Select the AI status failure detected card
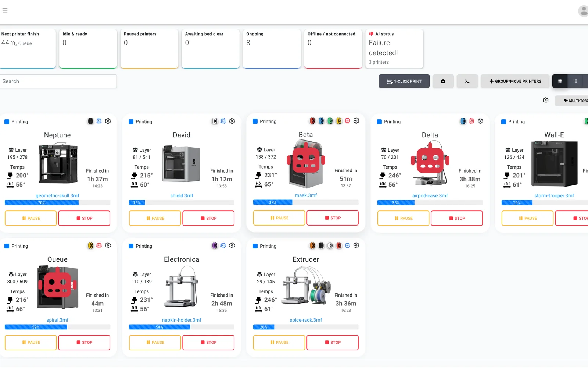Screen dimensions: 588x368 [x=394, y=49]
